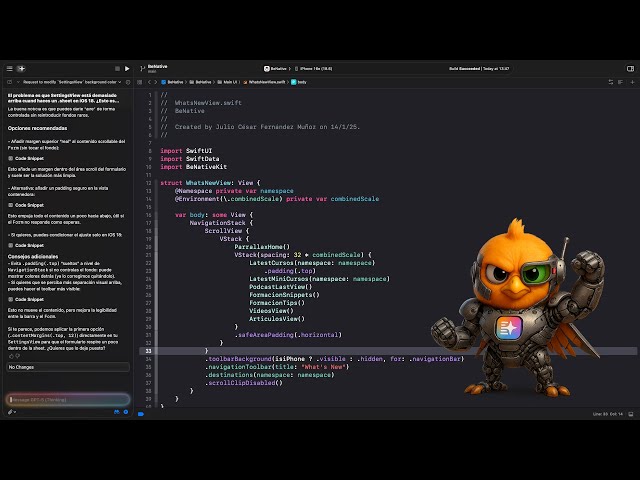Open the BeNative scheme selector
This screenshot has width=640, height=480.
(276, 69)
